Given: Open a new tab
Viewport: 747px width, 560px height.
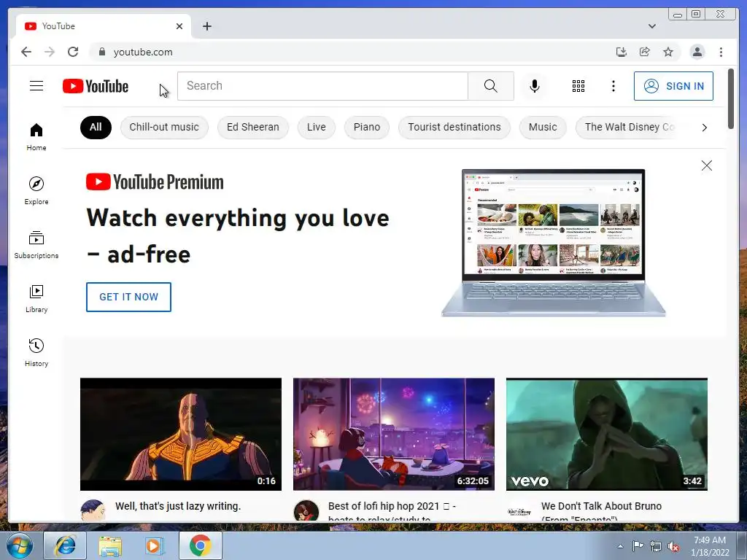Looking at the screenshot, I should 206,26.
